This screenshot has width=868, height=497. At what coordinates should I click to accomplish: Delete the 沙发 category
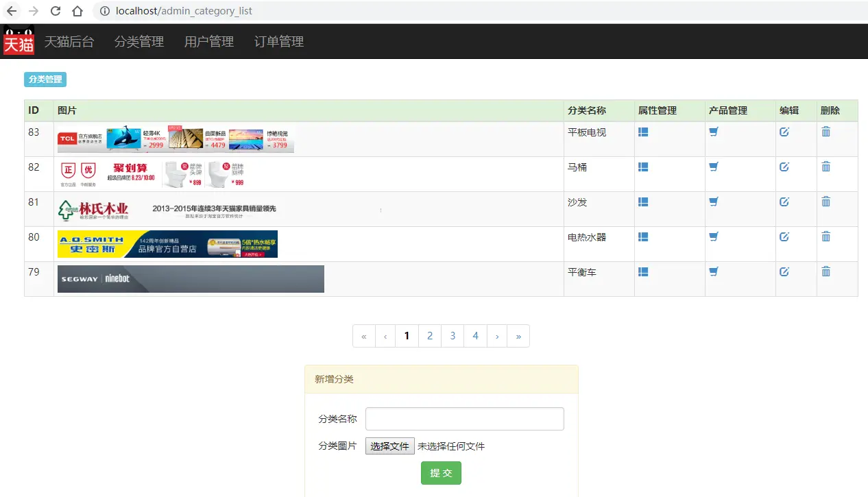(x=825, y=202)
